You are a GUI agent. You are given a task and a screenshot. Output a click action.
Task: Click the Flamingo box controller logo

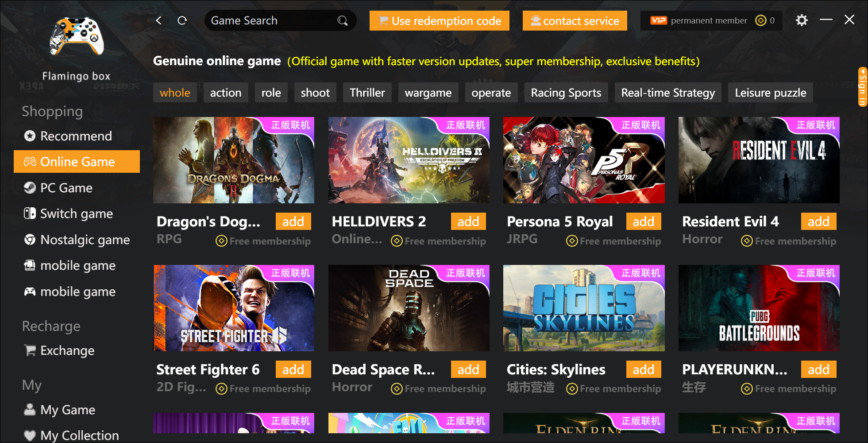tap(77, 36)
